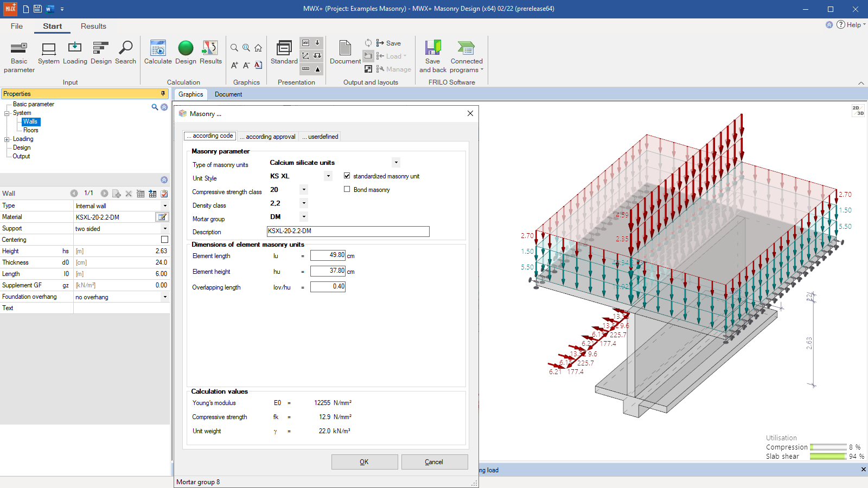The height and width of the screenshot is (488, 868).
Task: Expand the Loading tree node
Action: (x=7, y=139)
